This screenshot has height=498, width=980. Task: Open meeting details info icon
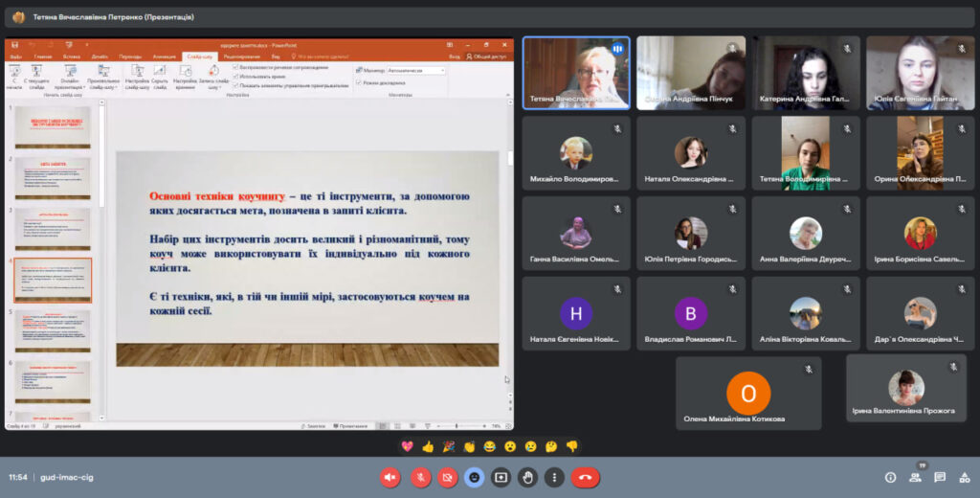(x=890, y=477)
